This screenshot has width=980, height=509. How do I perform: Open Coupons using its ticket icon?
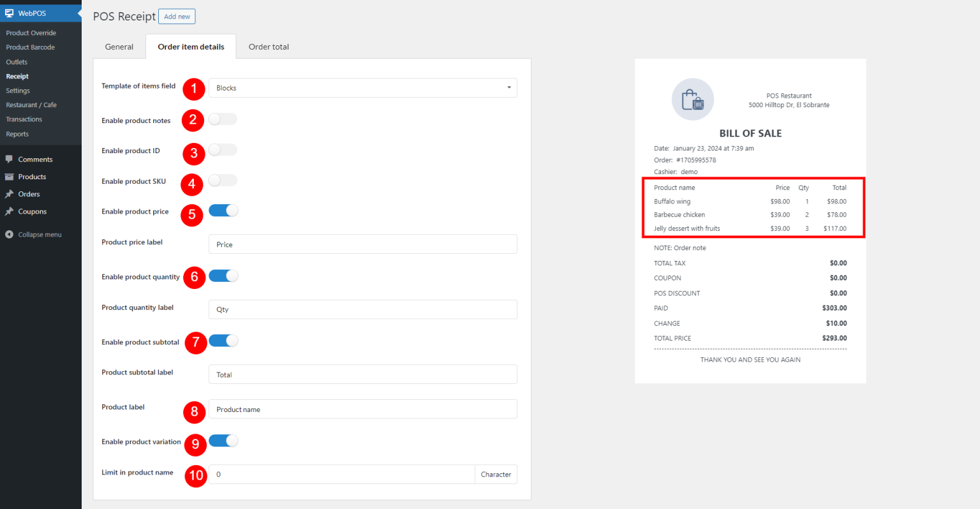[x=9, y=211]
